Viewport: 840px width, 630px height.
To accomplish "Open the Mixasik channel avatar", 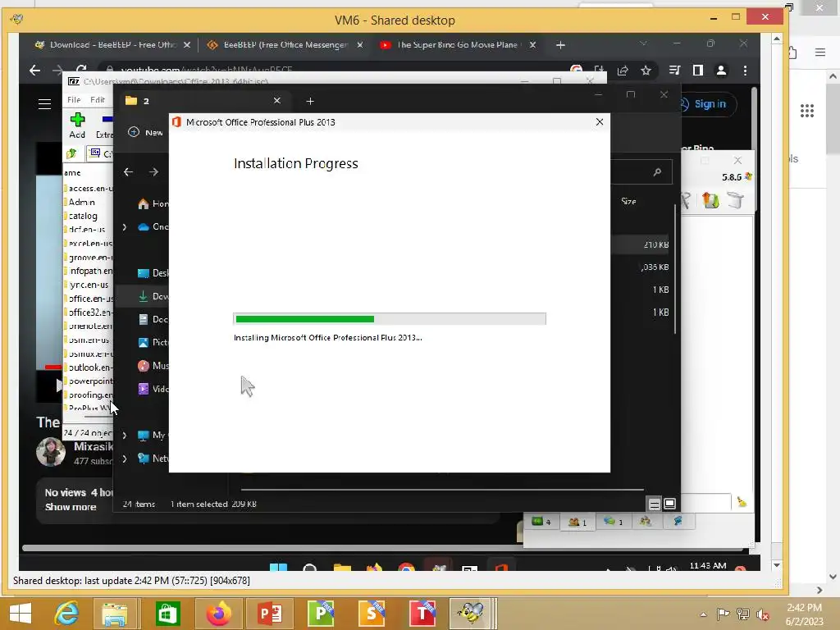I will coord(50,452).
